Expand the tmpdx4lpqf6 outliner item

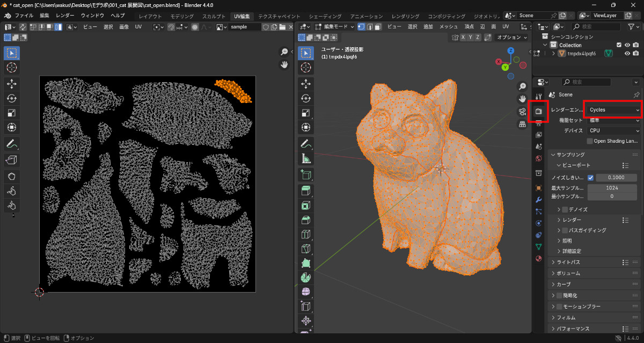tap(553, 54)
